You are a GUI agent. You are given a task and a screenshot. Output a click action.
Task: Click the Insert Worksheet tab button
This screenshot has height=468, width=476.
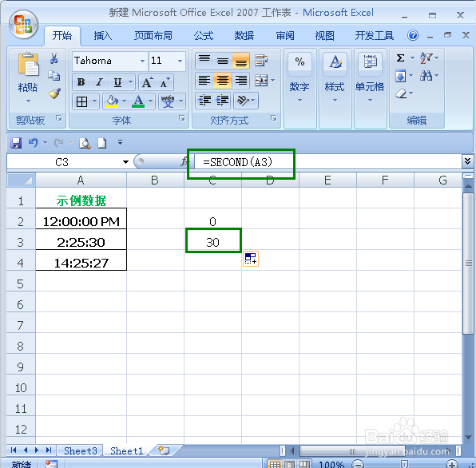pos(165,450)
